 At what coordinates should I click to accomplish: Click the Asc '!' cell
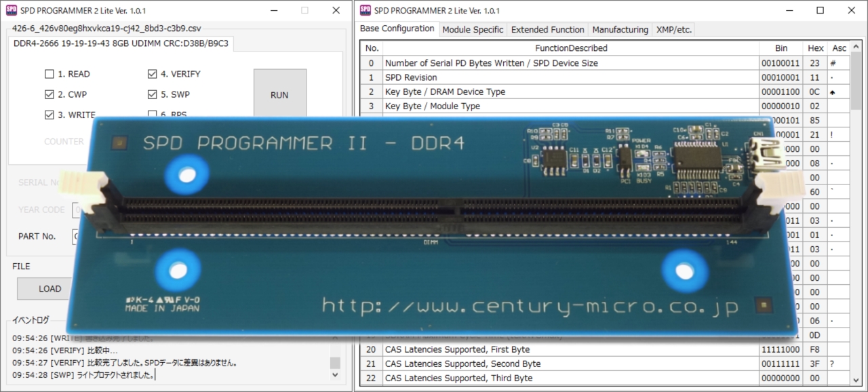click(839, 135)
